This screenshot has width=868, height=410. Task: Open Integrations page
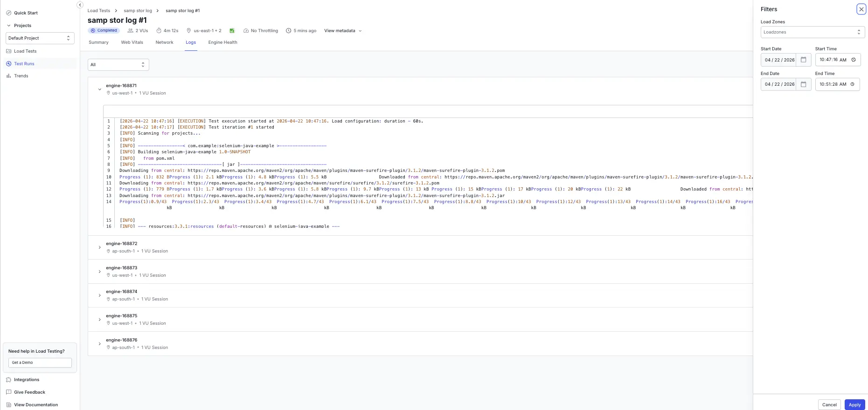pyautogui.click(x=27, y=380)
